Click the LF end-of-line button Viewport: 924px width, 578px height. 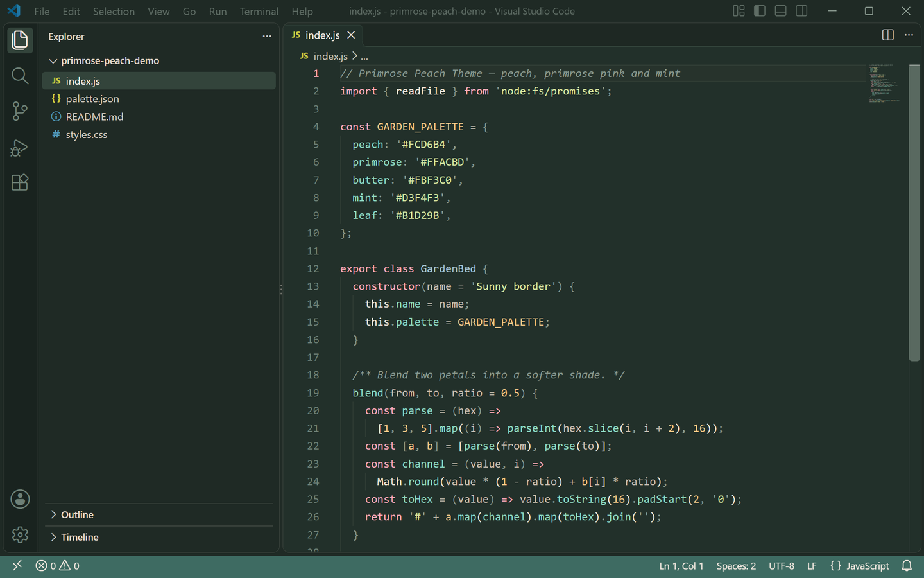[812, 566]
